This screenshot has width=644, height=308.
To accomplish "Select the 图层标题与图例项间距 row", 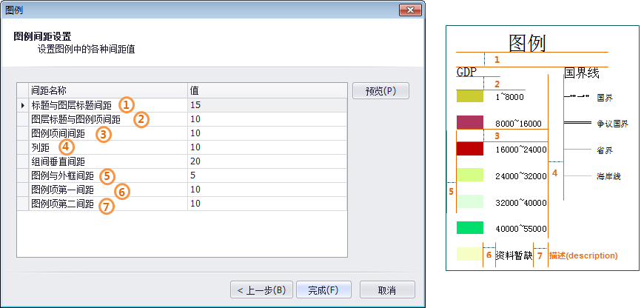I will 75,119.
